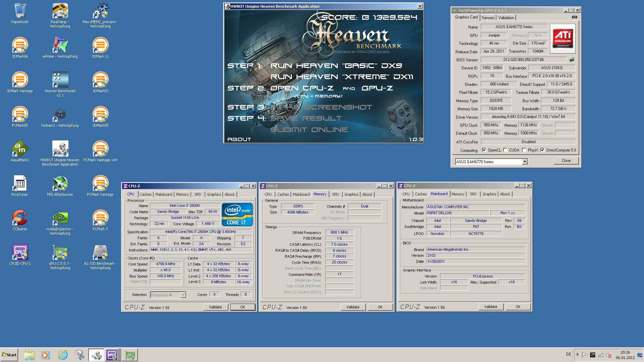Open hwbam3 shortcut icon
Screen dimensions: 644x362
pyautogui.click(x=60, y=117)
